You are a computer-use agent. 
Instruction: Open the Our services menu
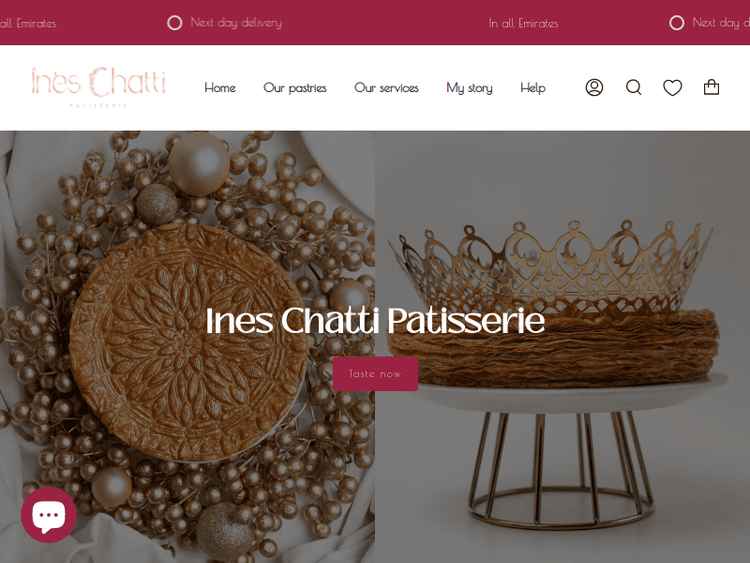(386, 88)
